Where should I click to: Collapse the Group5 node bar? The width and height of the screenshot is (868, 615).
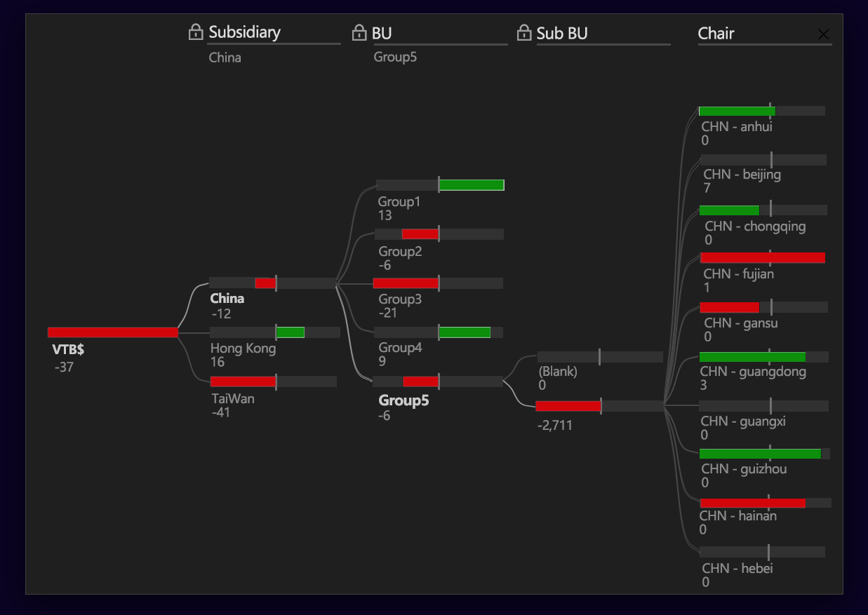[438, 381]
